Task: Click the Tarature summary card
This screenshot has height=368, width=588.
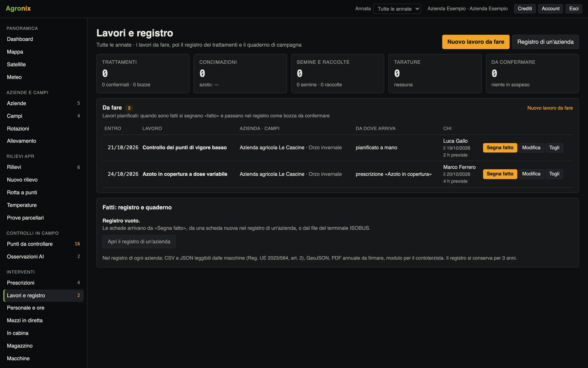Action: click(435, 74)
